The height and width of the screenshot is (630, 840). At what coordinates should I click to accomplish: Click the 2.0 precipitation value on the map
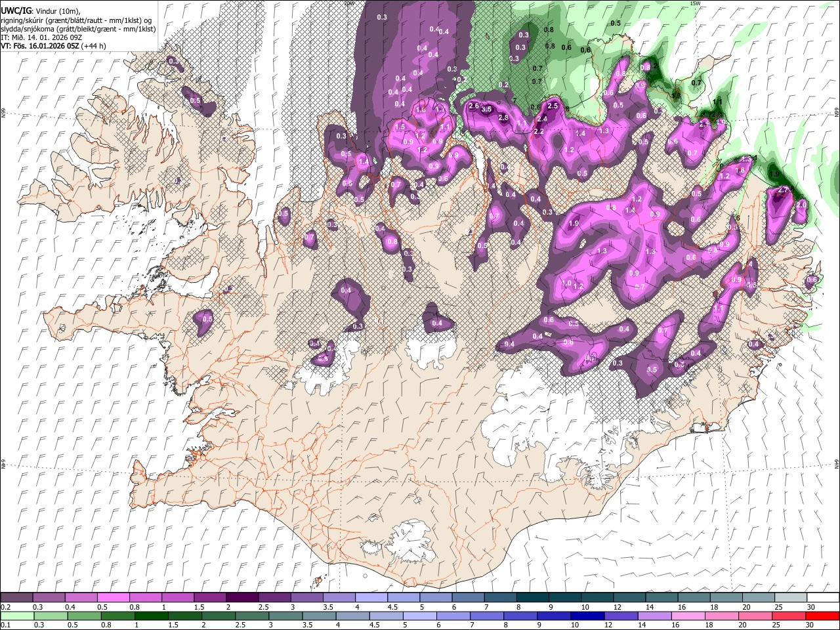tap(801, 205)
